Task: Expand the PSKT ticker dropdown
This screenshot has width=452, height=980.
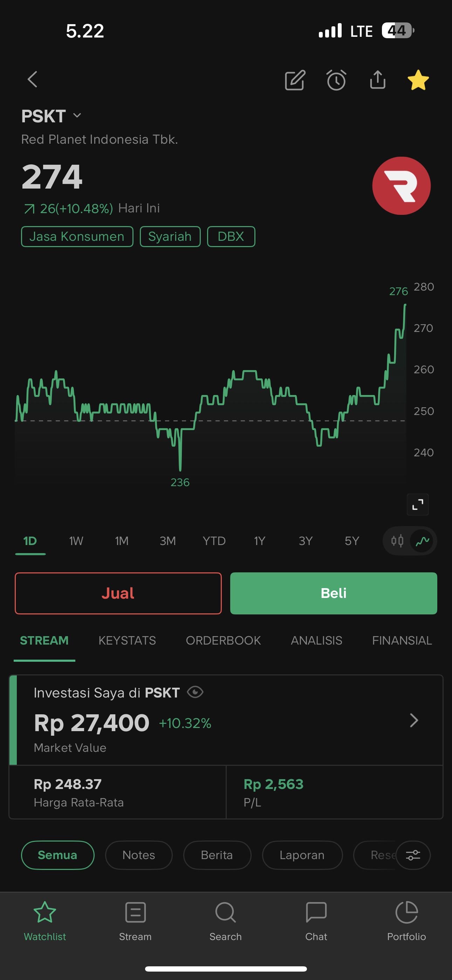Action: [77, 116]
